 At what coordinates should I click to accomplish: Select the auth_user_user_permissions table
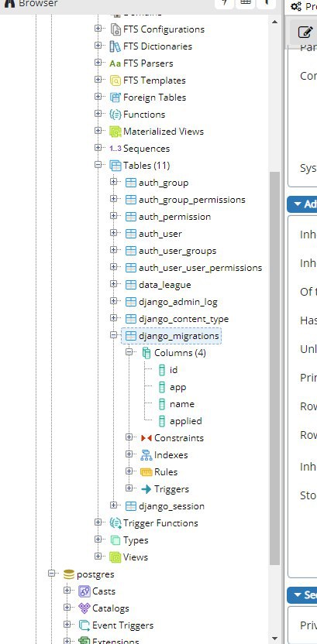click(200, 268)
